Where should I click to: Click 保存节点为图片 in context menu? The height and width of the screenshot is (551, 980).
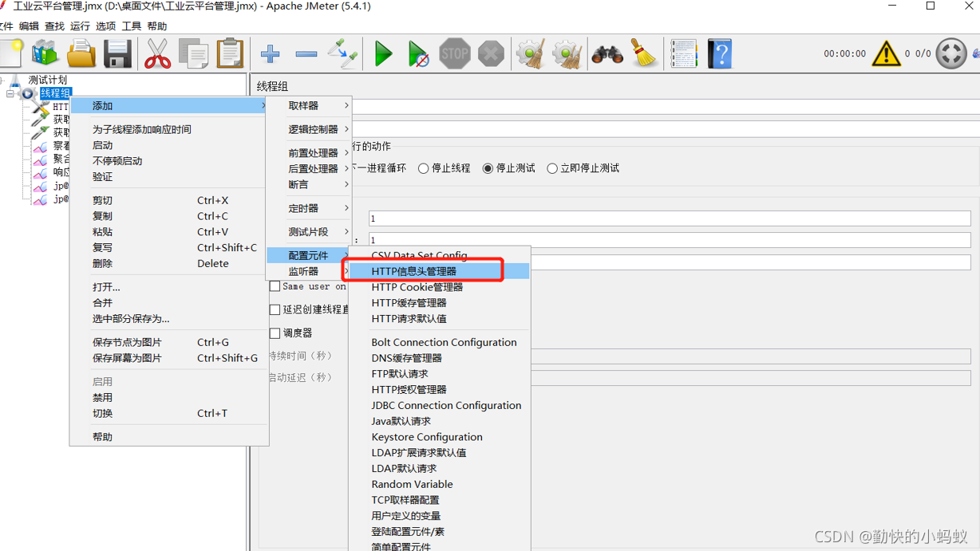[169, 342]
